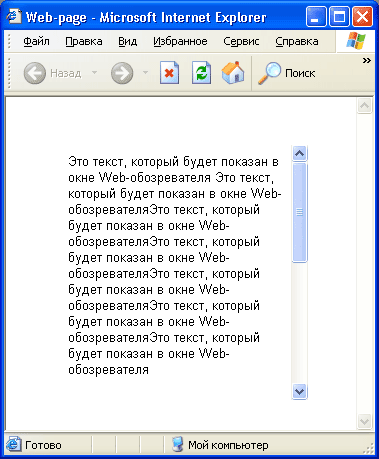Screen dimensions: 379x459
Task: Expand the Back history dropdown arrow
Action: 94,72
